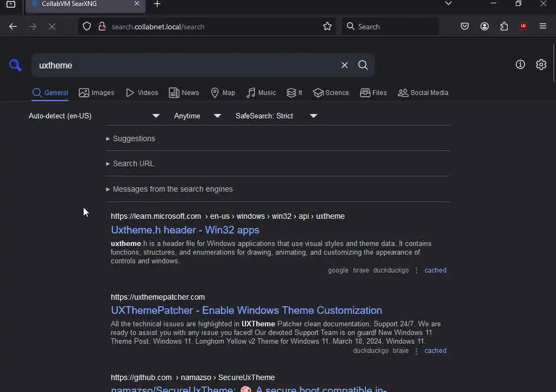Image resolution: width=556 pixels, height=392 pixels.
Task: Open cached copy of Microsoft result
Action: [435, 270]
